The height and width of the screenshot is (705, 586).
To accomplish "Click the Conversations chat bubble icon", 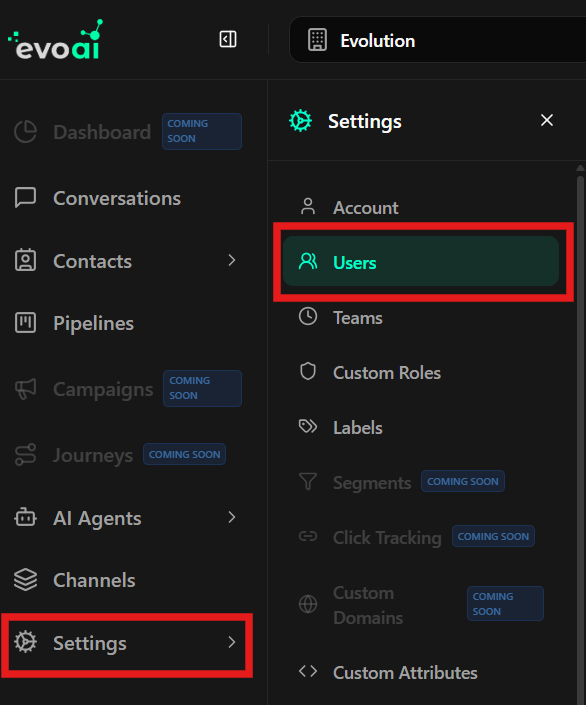I will tap(25, 198).
